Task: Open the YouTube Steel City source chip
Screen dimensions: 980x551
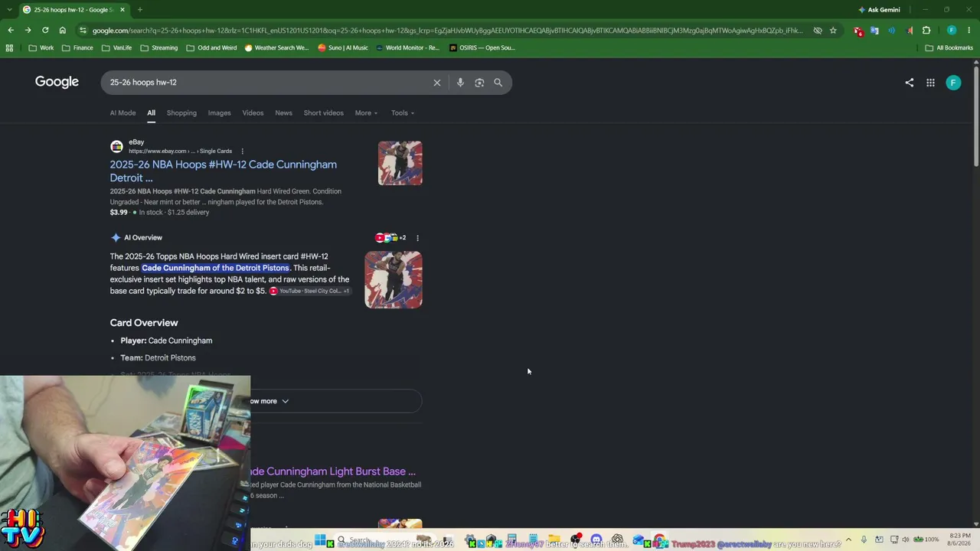Action: coord(309,292)
